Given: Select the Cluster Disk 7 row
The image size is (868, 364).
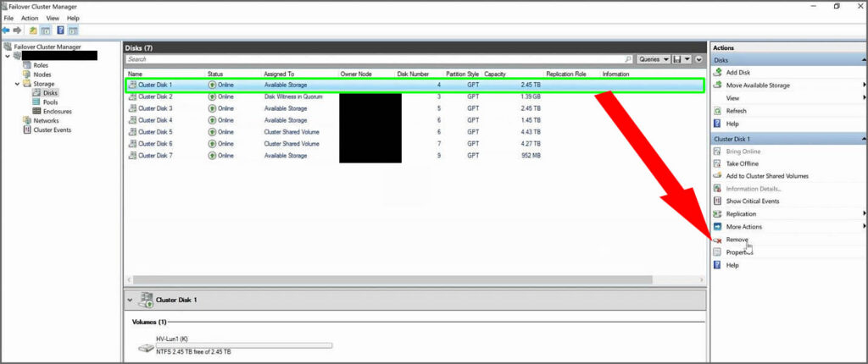Looking at the screenshot, I should coord(415,156).
